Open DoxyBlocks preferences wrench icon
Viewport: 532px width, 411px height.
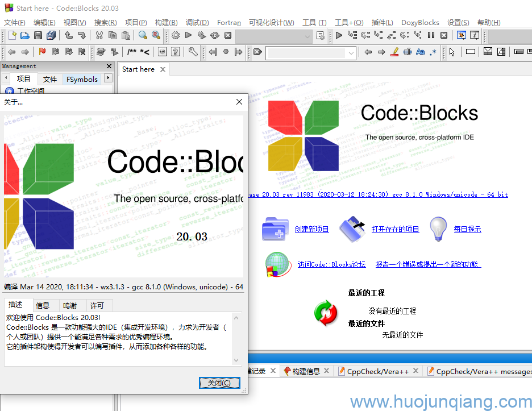pos(193,52)
